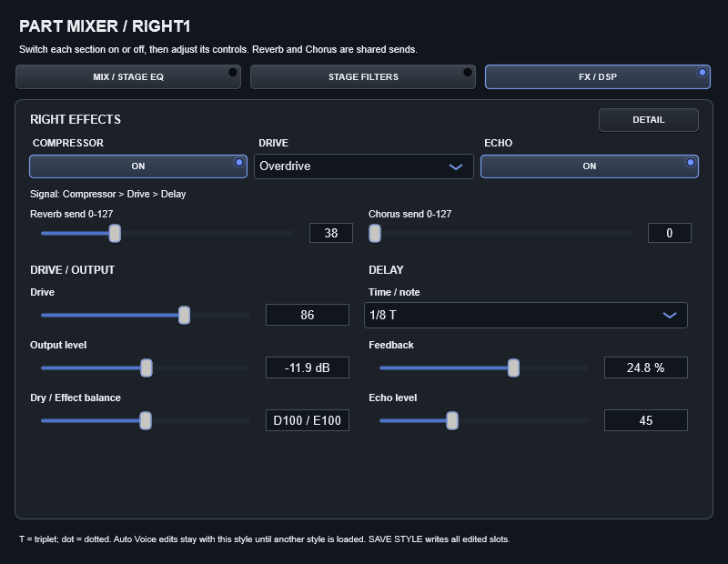Screen dimensions: 728x564
Task: Toggle the Compressor ON switch
Action: point(138,166)
